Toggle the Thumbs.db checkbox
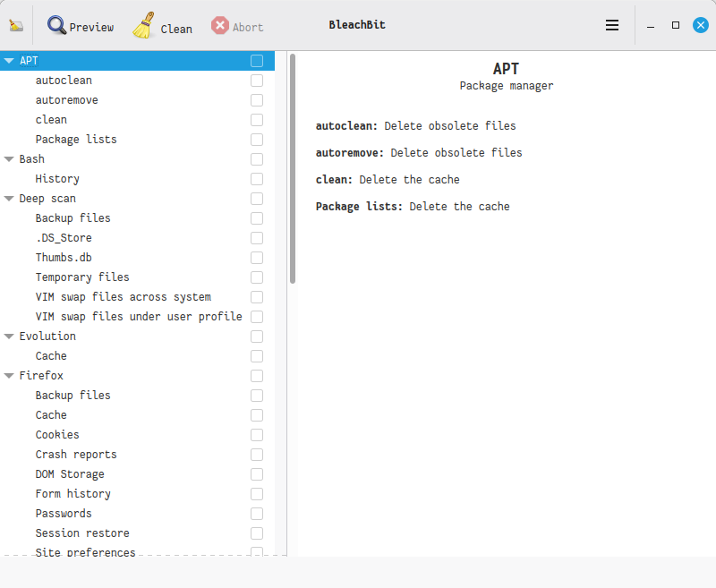The width and height of the screenshot is (716, 588). click(x=257, y=258)
